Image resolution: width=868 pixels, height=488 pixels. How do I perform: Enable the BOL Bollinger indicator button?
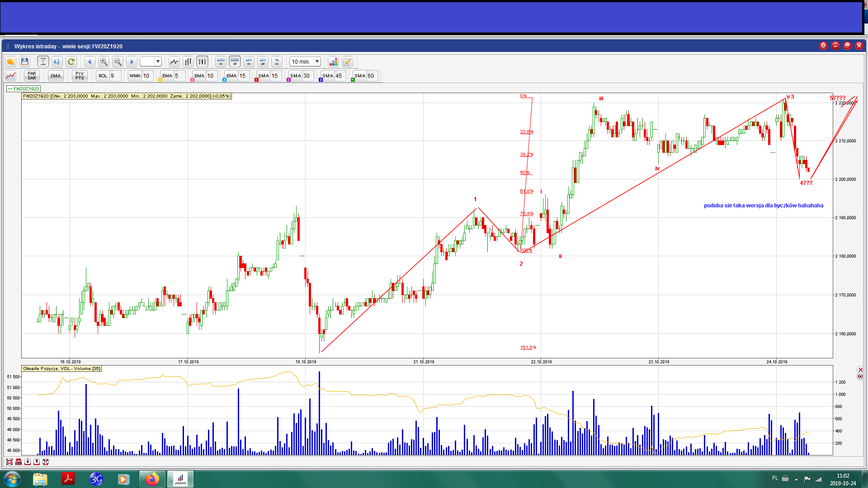[103, 75]
